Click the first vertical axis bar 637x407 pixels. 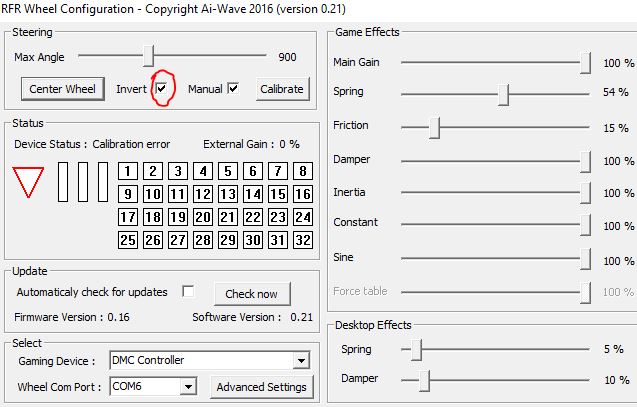pos(64,181)
